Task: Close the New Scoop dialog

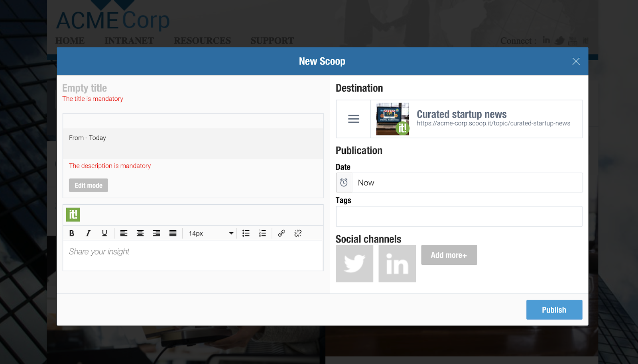Action: tap(576, 61)
